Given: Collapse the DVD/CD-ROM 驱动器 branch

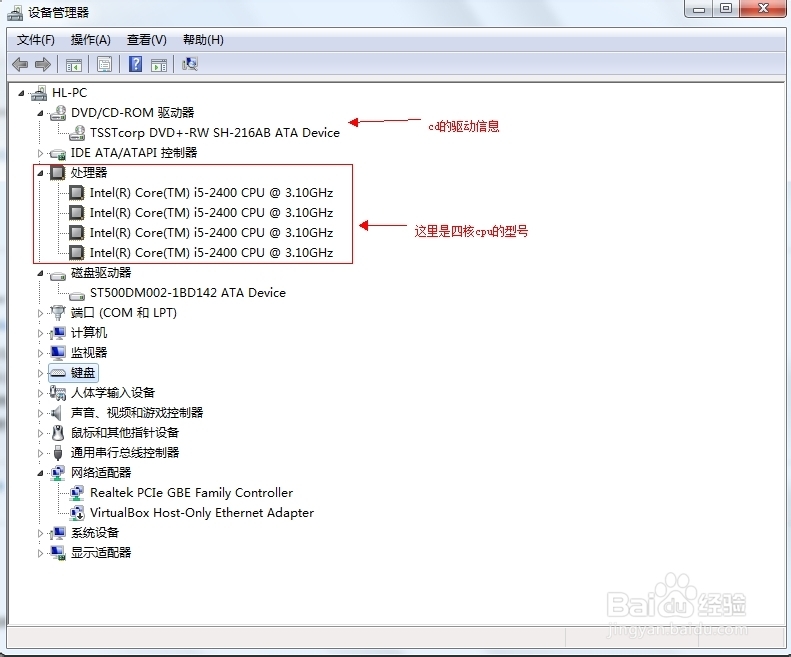Looking at the screenshot, I should pyautogui.click(x=40, y=113).
